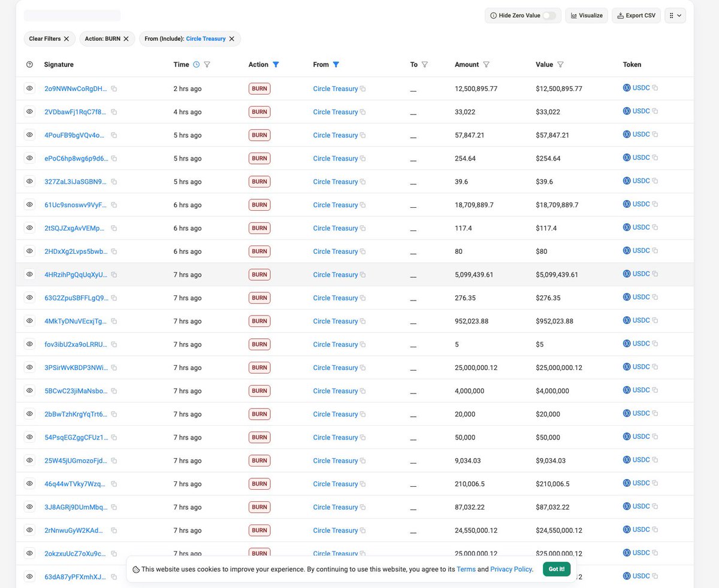Open Value column filter funnel

pos(560,65)
